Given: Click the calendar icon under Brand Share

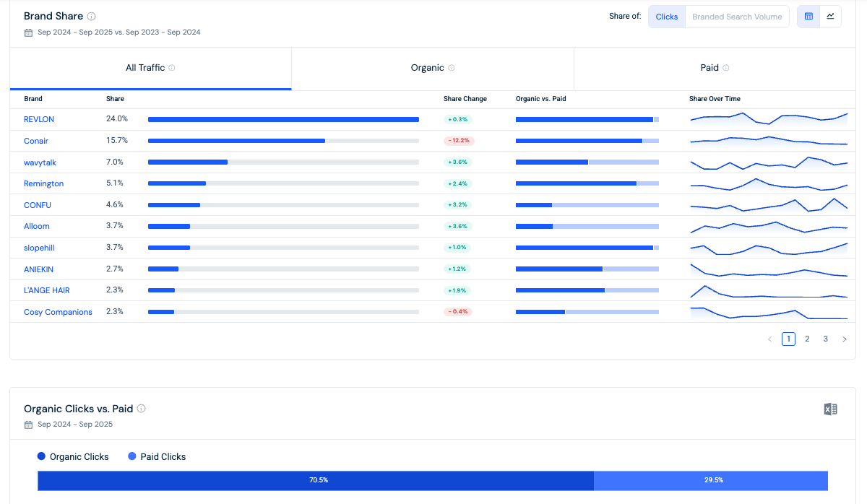Looking at the screenshot, I should coord(27,32).
